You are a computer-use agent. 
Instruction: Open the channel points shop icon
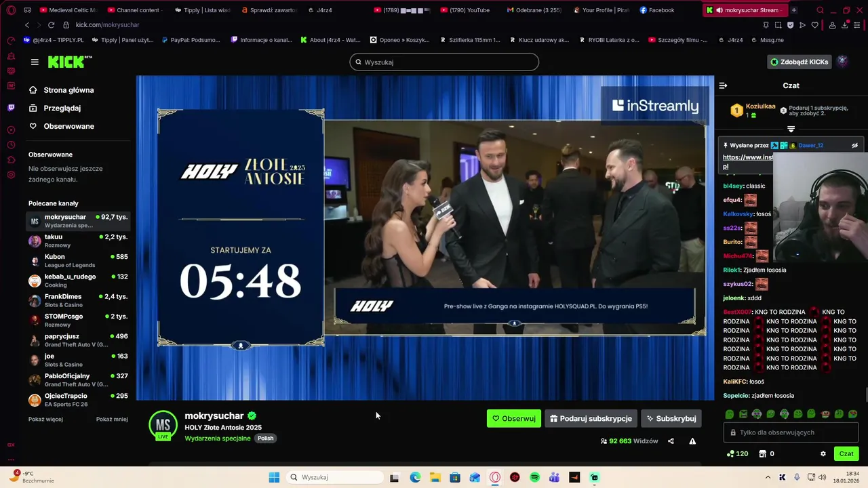762,453
